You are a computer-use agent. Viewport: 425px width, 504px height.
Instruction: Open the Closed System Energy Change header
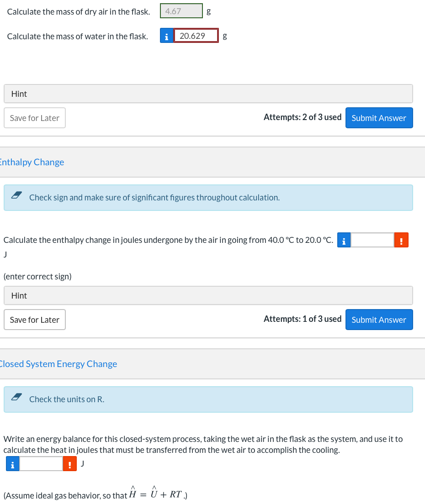(58, 364)
